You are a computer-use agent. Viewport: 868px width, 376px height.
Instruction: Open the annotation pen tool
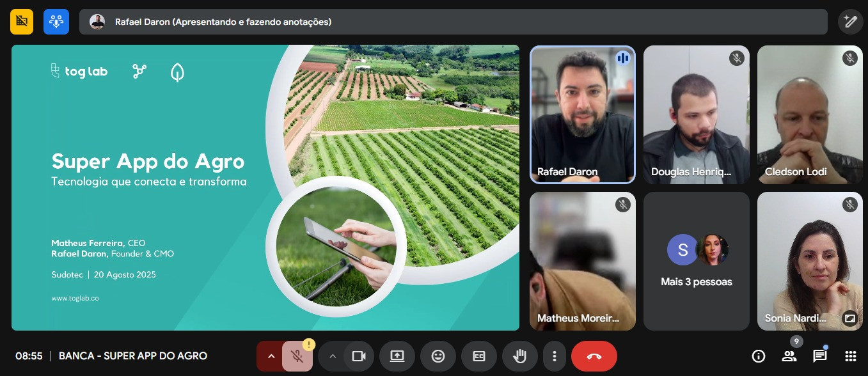(850, 22)
